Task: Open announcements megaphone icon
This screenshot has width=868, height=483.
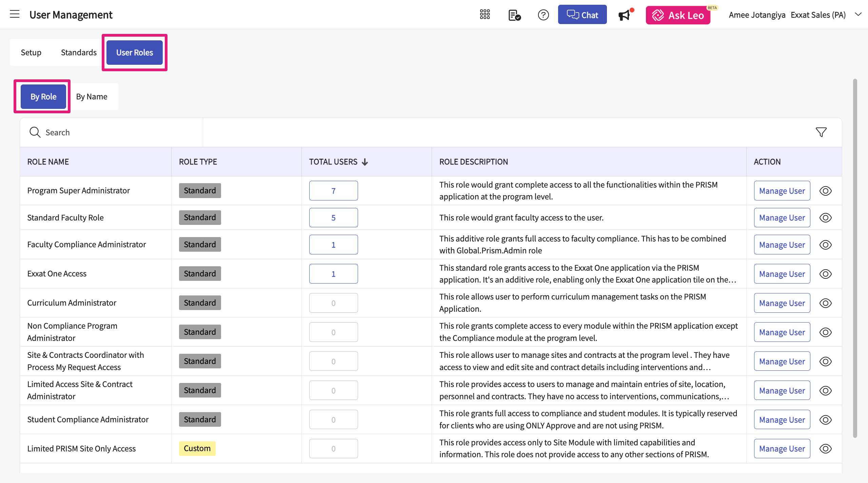Action: [624, 15]
